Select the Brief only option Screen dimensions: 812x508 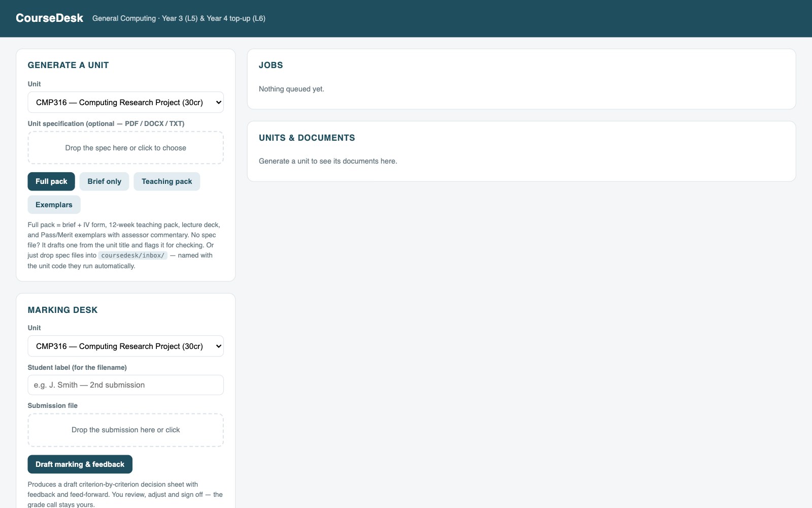coord(105,181)
